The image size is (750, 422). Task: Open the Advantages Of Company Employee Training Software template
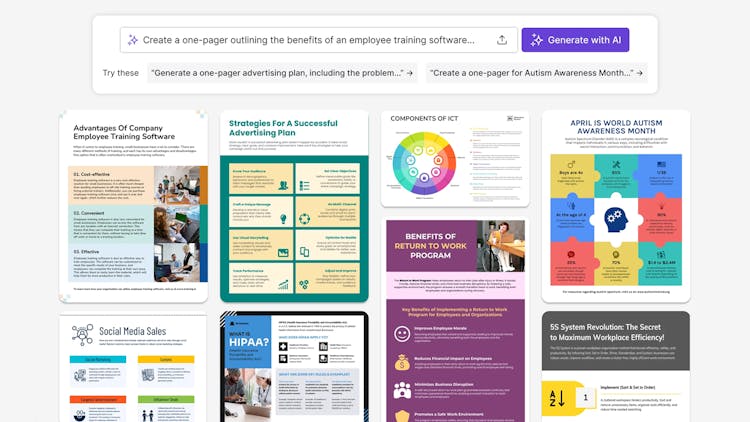click(x=133, y=206)
